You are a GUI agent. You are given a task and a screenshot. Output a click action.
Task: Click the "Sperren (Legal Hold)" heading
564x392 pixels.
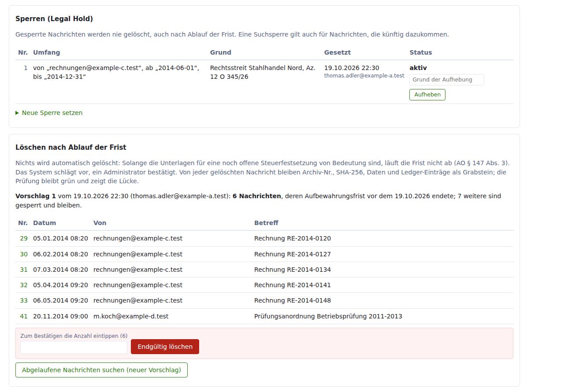click(54, 19)
